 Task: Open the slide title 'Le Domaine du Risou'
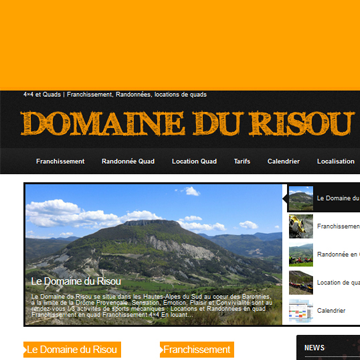point(76,281)
